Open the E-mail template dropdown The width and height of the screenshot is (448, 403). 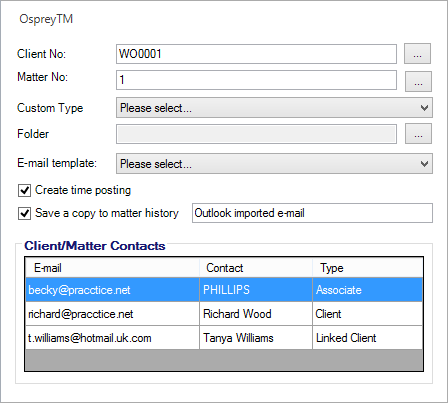274,164
